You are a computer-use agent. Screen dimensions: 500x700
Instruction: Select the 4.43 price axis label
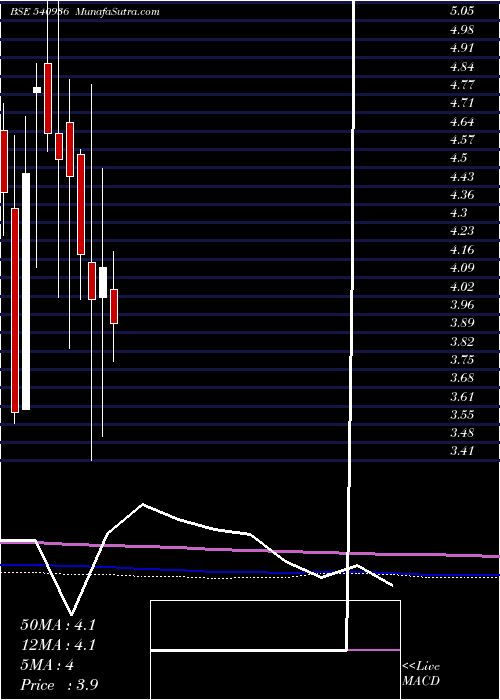[x=462, y=176]
